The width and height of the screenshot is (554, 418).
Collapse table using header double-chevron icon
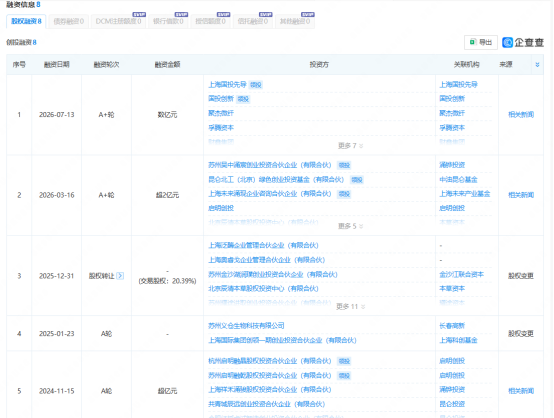coord(537,65)
